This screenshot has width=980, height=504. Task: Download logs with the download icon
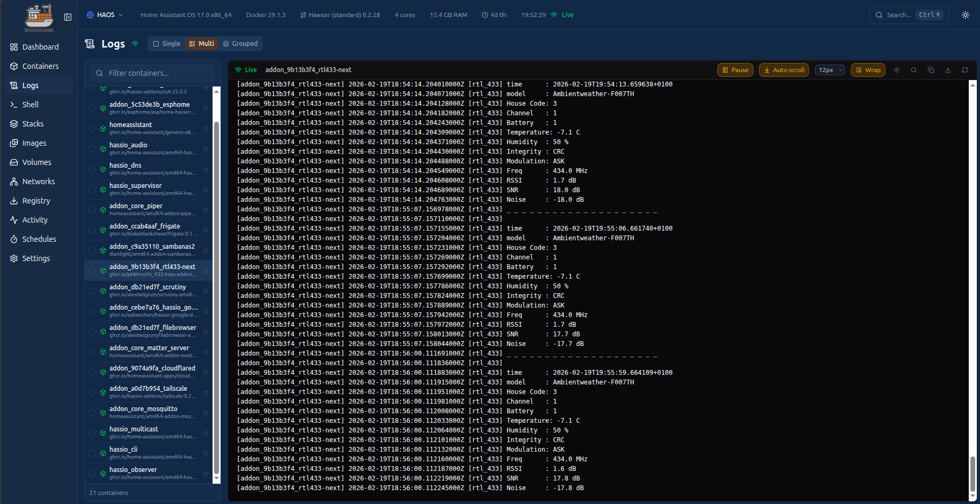pyautogui.click(x=948, y=70)
